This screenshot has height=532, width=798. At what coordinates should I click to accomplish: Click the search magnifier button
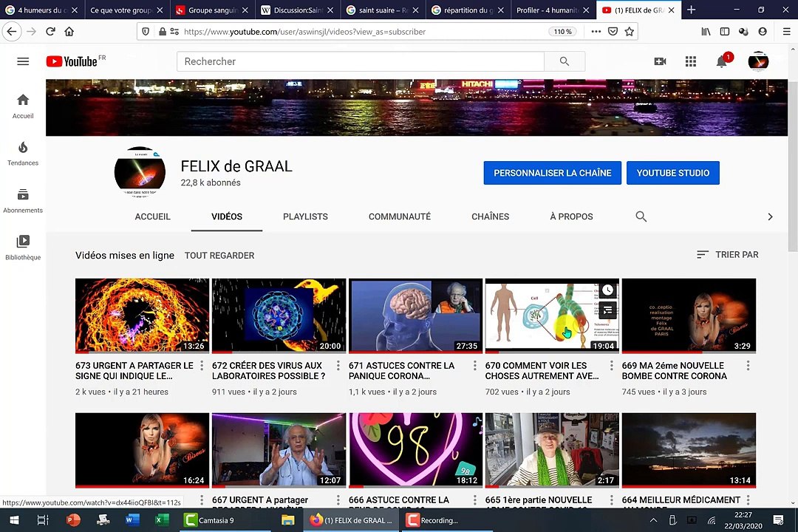tap(565, 61)
